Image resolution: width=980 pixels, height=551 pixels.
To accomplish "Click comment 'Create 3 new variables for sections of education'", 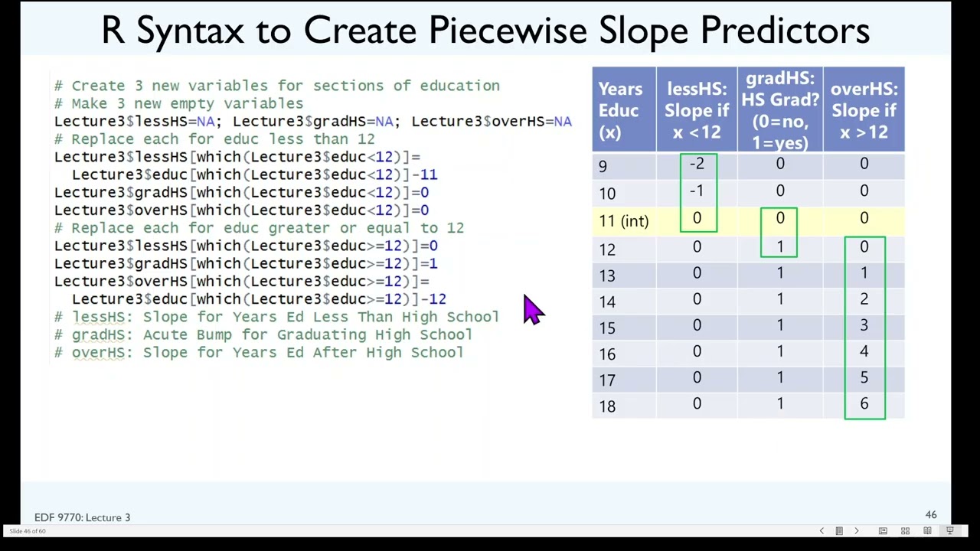I will click(277, 86).
